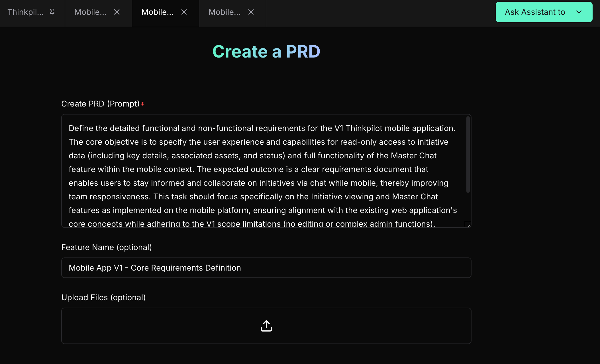Click the Upload Files (optional) label
Viewport: 600px width, 364px height.
[103, 297]
